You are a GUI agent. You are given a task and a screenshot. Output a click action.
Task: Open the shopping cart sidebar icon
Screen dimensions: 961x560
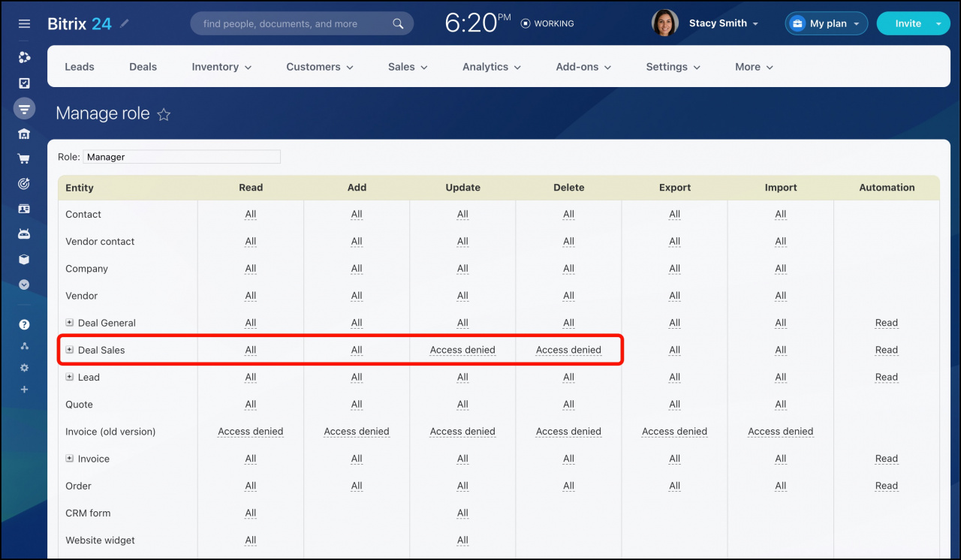click(x=24, y=159)
